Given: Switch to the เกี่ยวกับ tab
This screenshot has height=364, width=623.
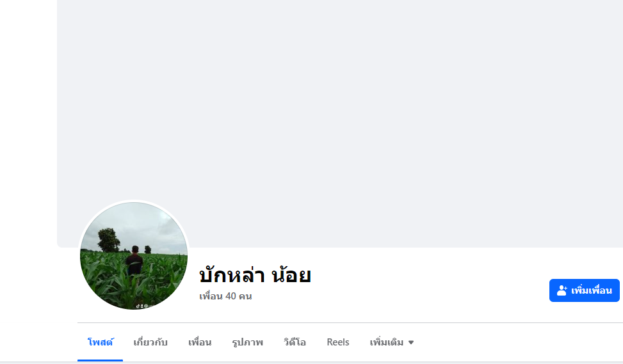Looking at the screenshot, I should pos(150,342).
